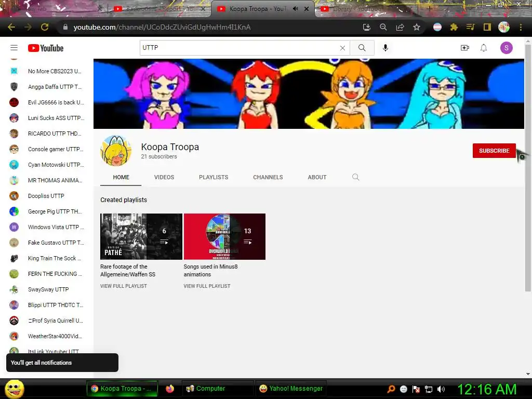Screen dimensions: 532x399
Task: Open Windows Vista UTTP subscription
Action: click(x=46, y=228)
